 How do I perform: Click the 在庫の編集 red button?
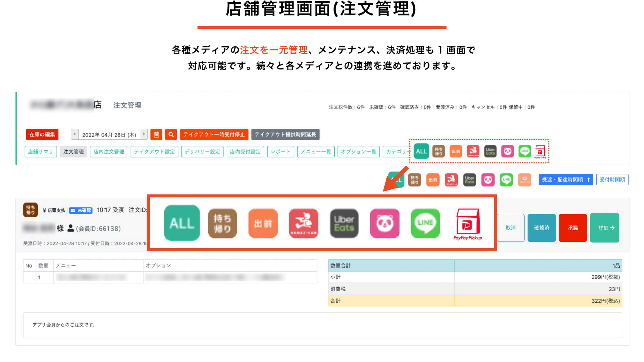click(x=42, y=135)
